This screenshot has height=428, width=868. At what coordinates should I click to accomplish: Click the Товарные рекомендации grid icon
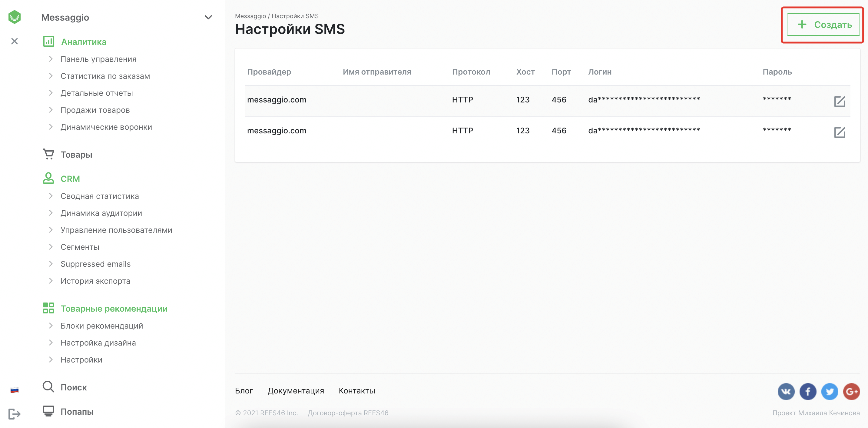48,308
